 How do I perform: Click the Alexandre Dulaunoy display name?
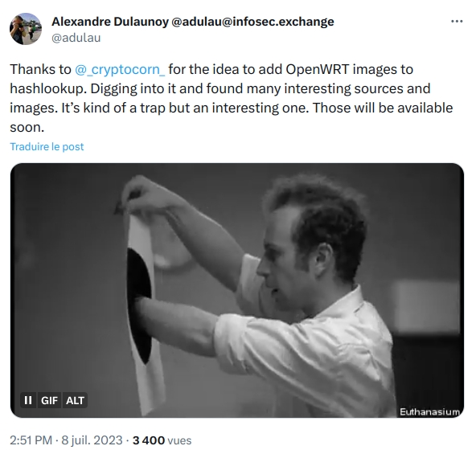point(110,22)
